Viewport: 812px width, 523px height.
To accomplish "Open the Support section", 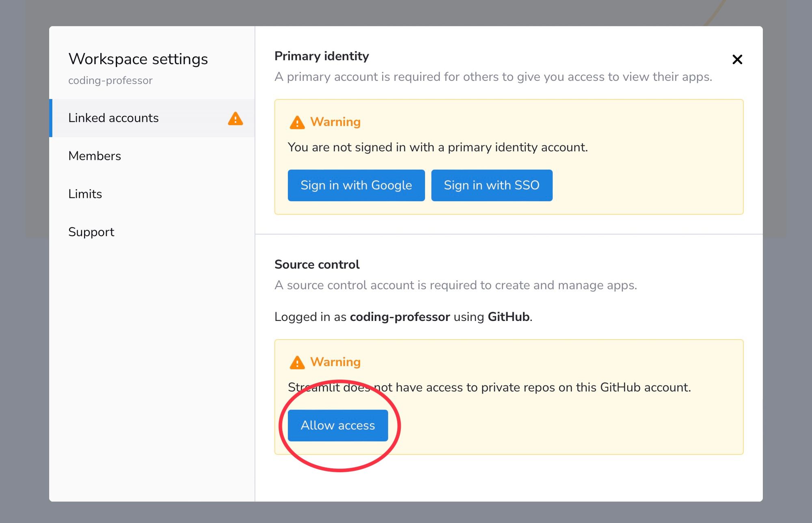I will (x=91, y=232).
